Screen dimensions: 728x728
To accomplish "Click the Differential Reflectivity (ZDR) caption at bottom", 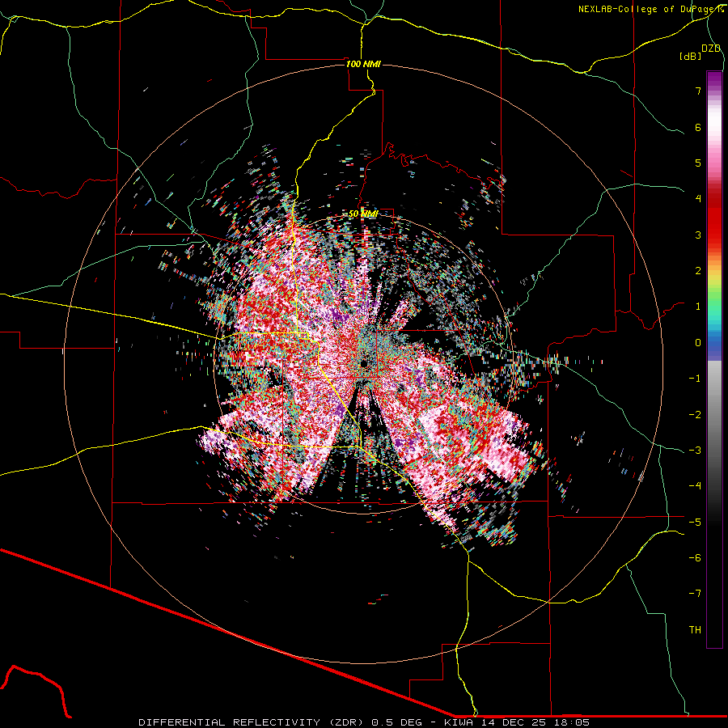I will pyautogui.click(x=364, y=722).
